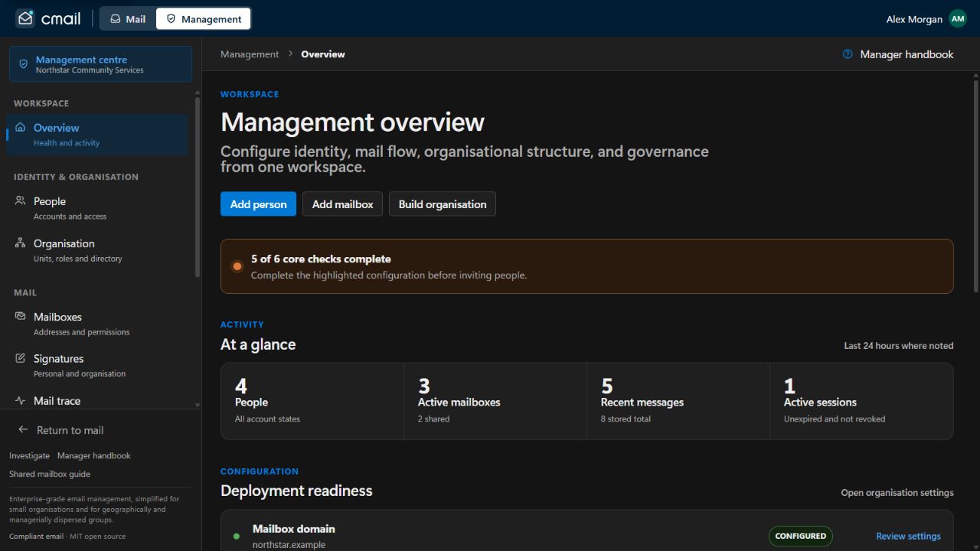Click the Build organisation button
The image size is (980, 551).
tap(443, 204)
